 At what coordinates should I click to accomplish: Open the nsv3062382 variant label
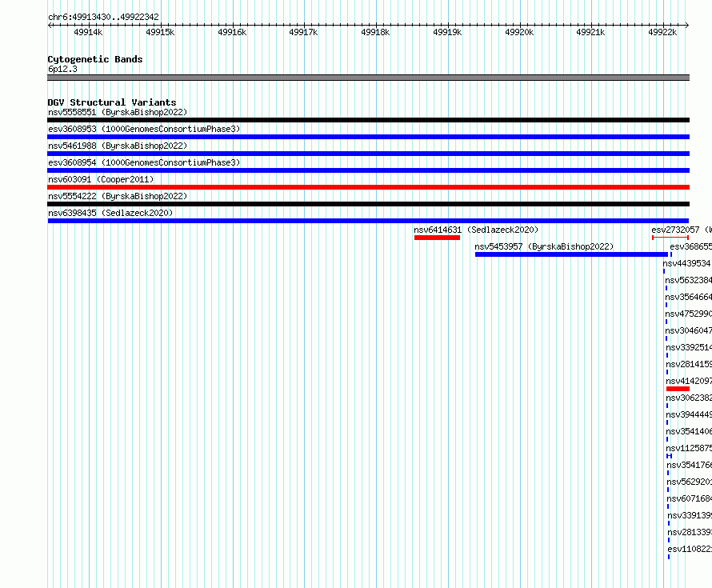pos(689,398)
